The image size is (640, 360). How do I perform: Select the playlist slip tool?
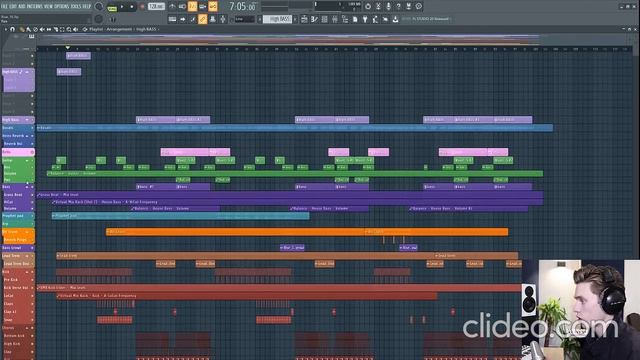[49, 29]
